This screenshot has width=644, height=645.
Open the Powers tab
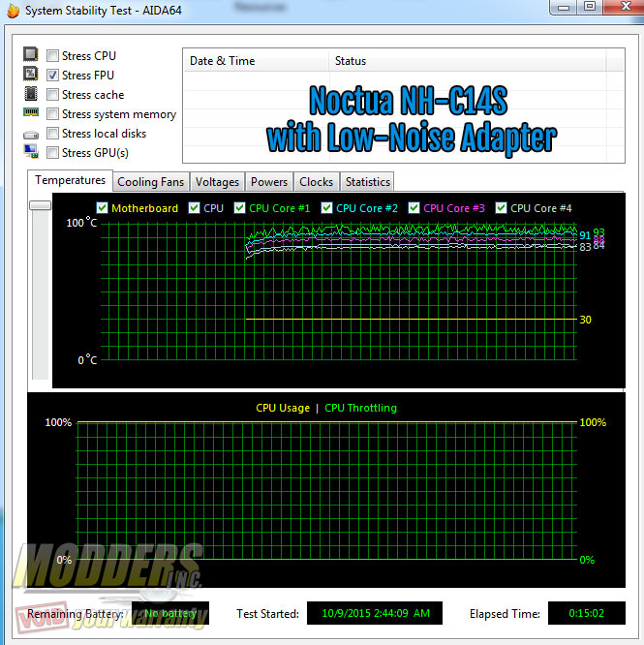tap(269, 182)
